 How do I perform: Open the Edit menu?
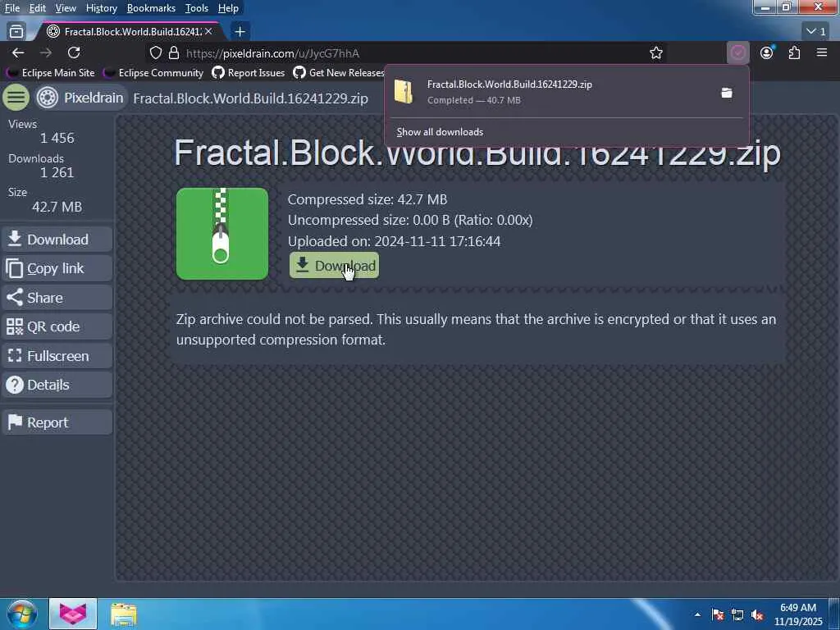[x=37, y=8]
